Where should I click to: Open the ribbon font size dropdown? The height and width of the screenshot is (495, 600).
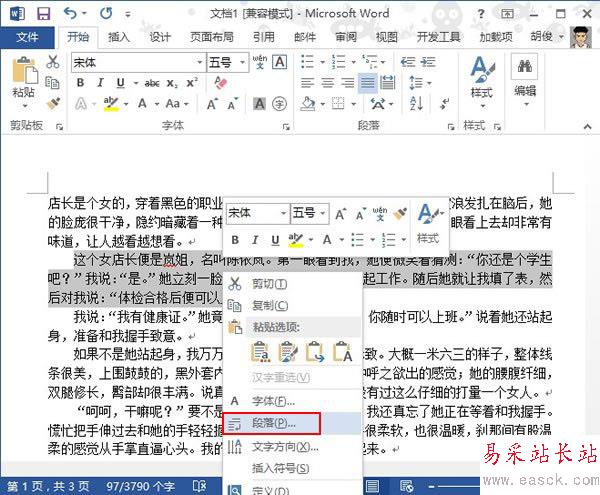242,62
